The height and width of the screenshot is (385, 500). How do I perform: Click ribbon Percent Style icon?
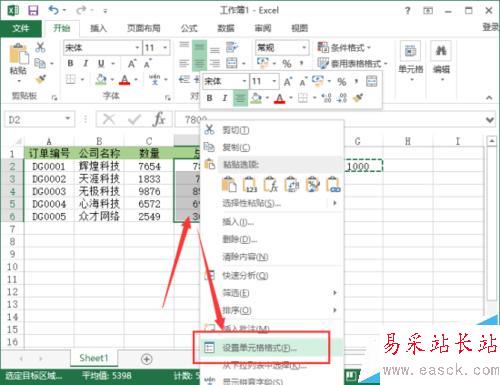coord(286,63)
